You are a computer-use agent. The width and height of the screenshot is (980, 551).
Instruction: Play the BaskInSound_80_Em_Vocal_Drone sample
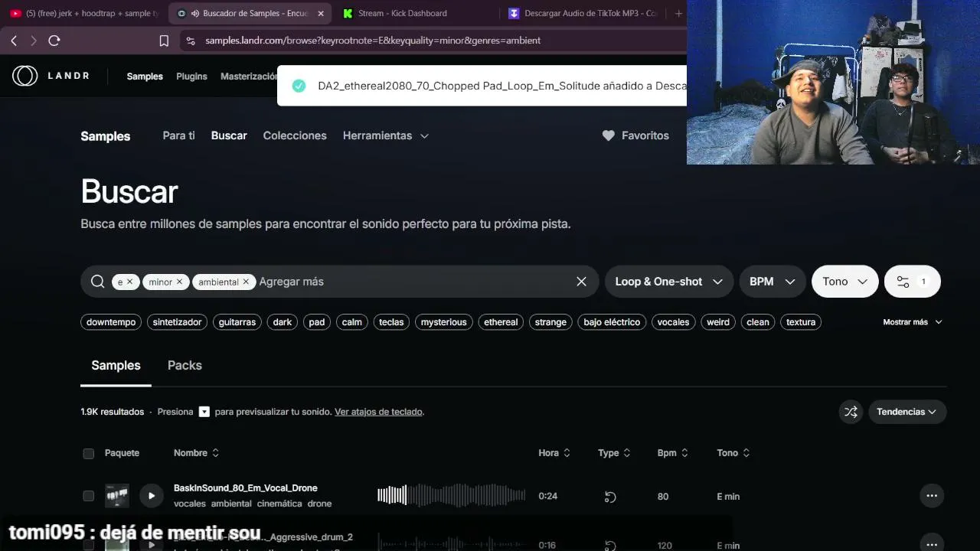152,496
